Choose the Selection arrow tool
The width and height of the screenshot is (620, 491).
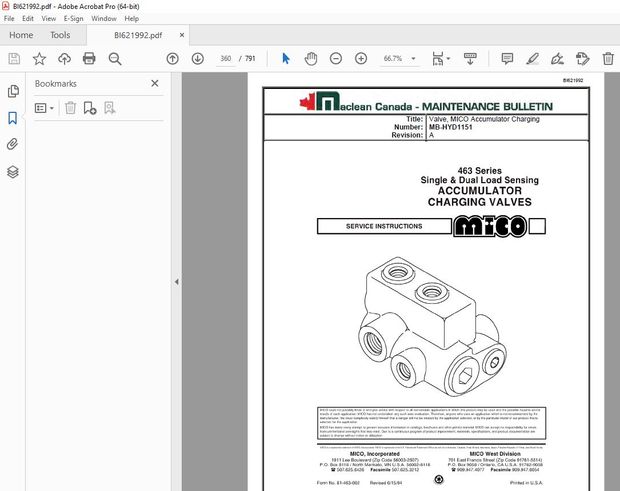click(286, 59)
